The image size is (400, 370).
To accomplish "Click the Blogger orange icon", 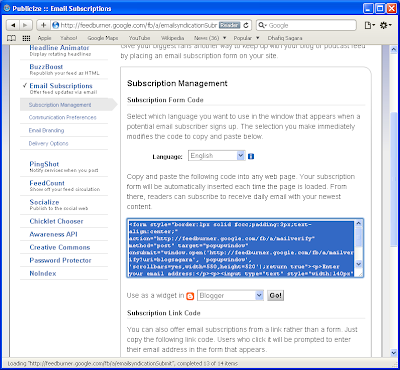I will tap(190, 296).
